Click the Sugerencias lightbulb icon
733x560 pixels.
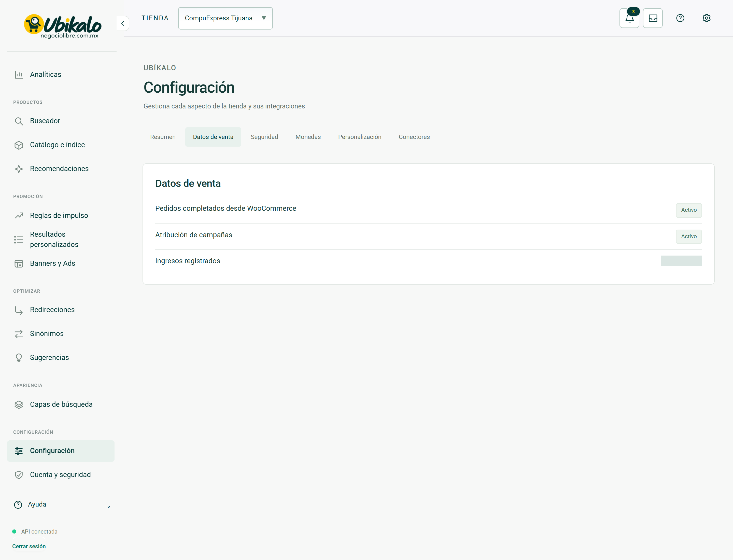click(19, 358)
